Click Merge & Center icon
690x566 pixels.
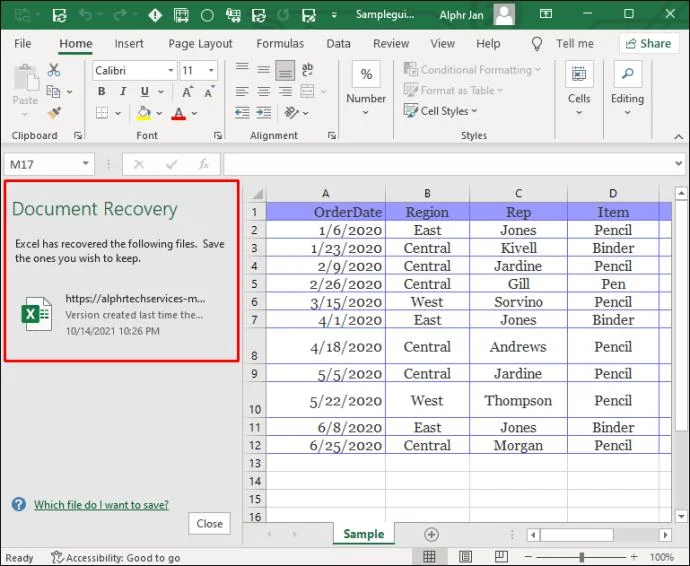(307, 92)
